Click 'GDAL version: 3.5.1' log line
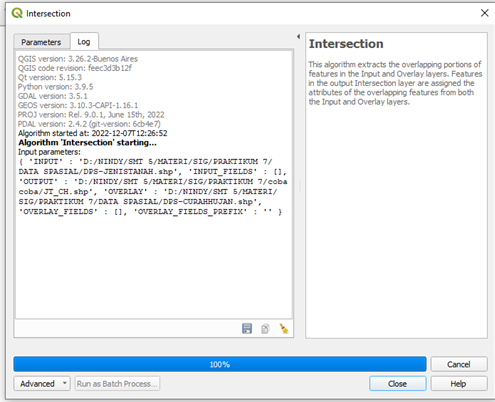Screen dimensions: 495x402 pos(53,96)
